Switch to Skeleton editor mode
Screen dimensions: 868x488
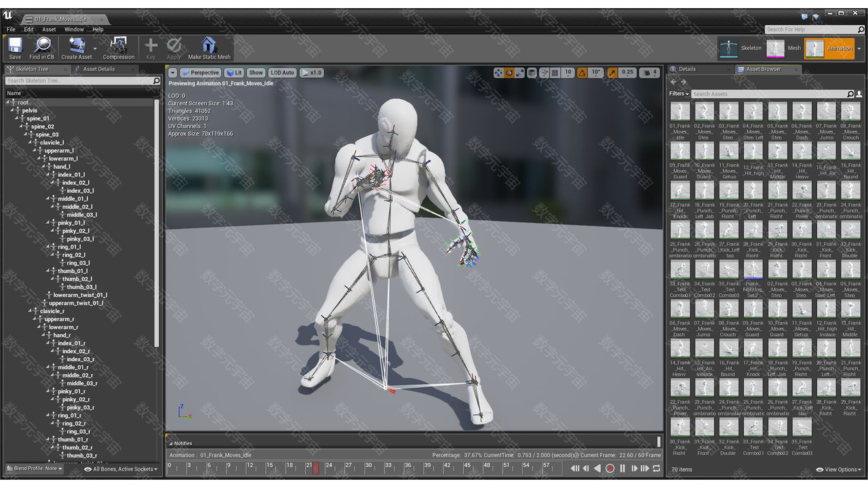[x=741, y=48]
